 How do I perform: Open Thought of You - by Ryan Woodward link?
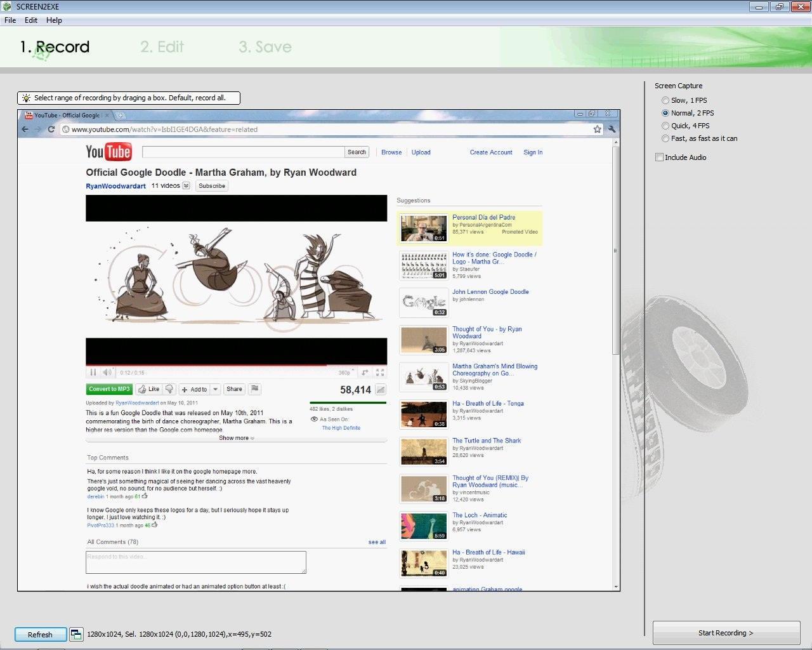pyautogui.click(x=487, y=332)
